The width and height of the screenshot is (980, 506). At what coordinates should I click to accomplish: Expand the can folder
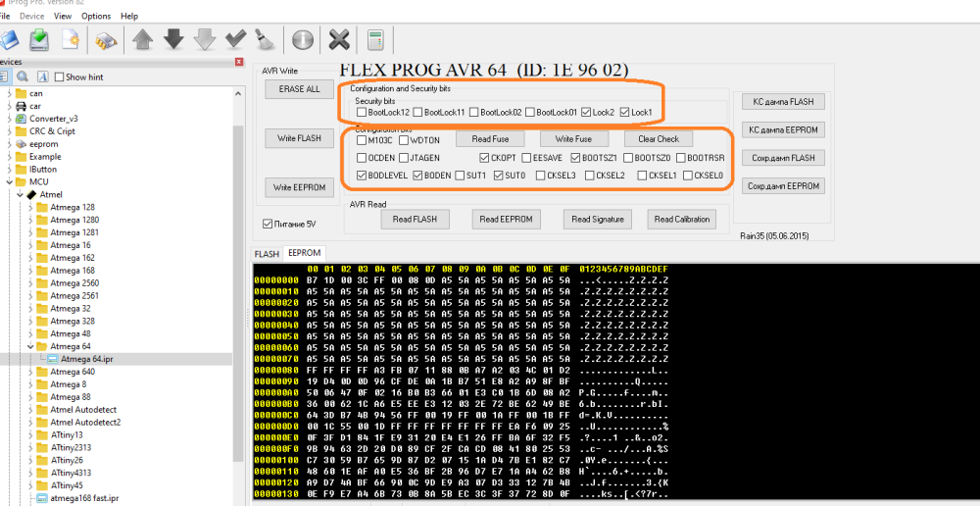pyautogui.click(x=9, y=93)
